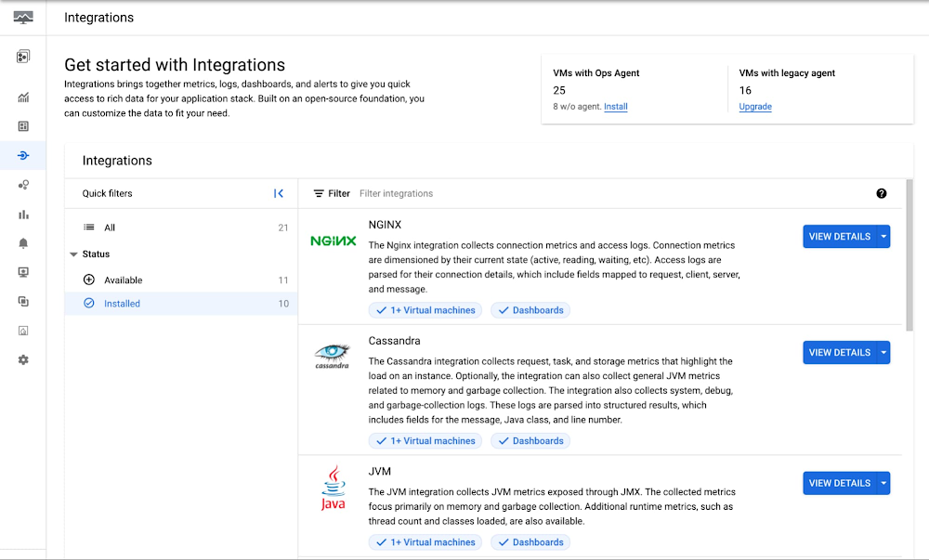929x560 pixels.
Task: Select the Installed status filter
Action: click(122, 304)
